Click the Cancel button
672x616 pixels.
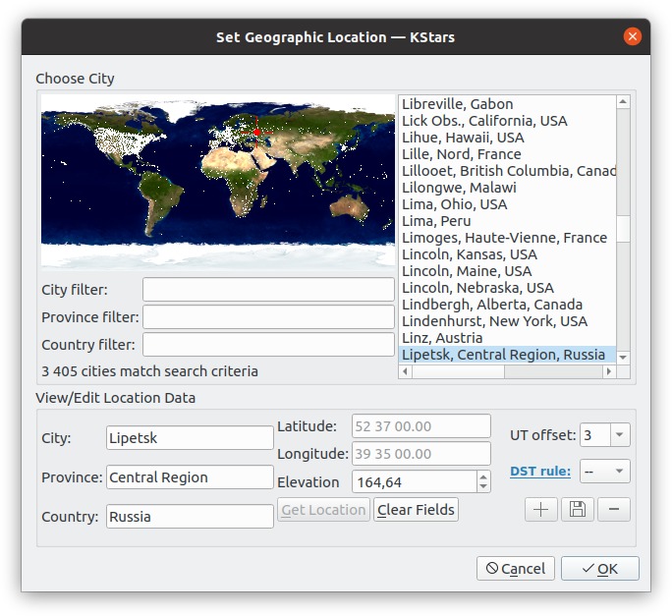[x=516, y=569]
